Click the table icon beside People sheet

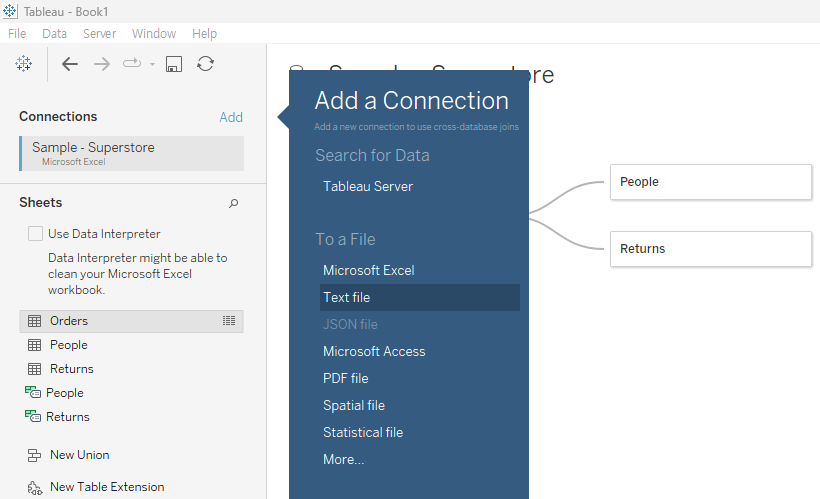tap(35, 345)
